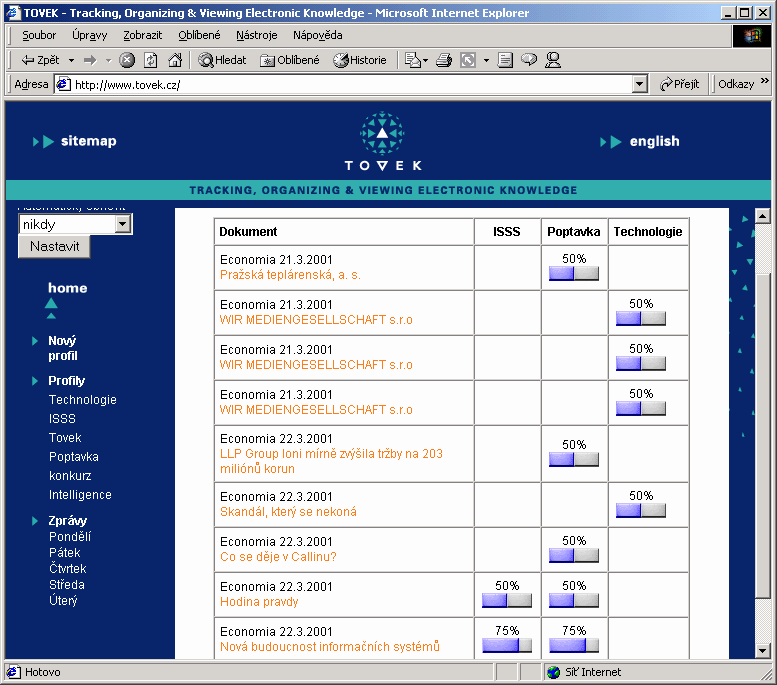Open Úterý news link
Image resolution: width=777 pixels, height=685 pixels.
click(x=63, y=600)
